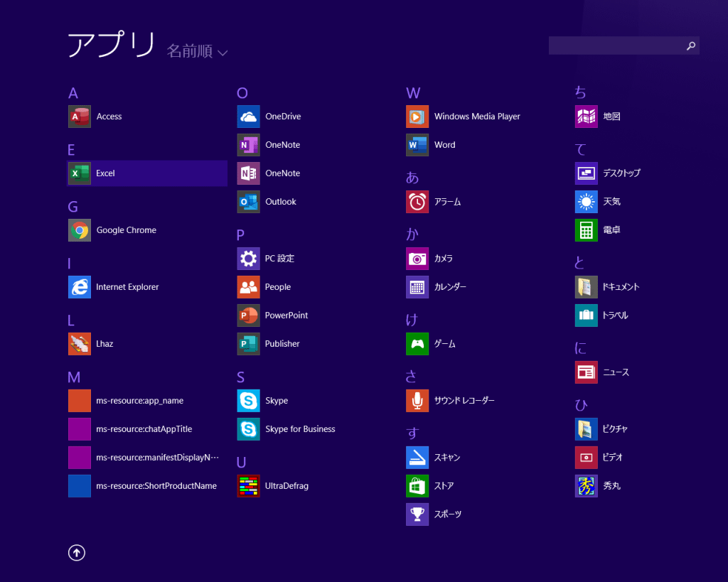Open PowerPoint icon

pos(248,316)
